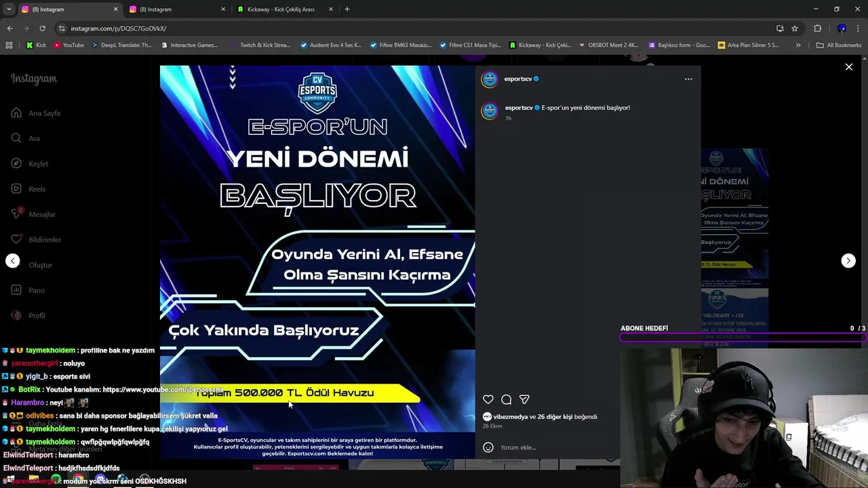Open Reels from the sidebar
This screenshot has width=868, height=488.
[28, 189]
